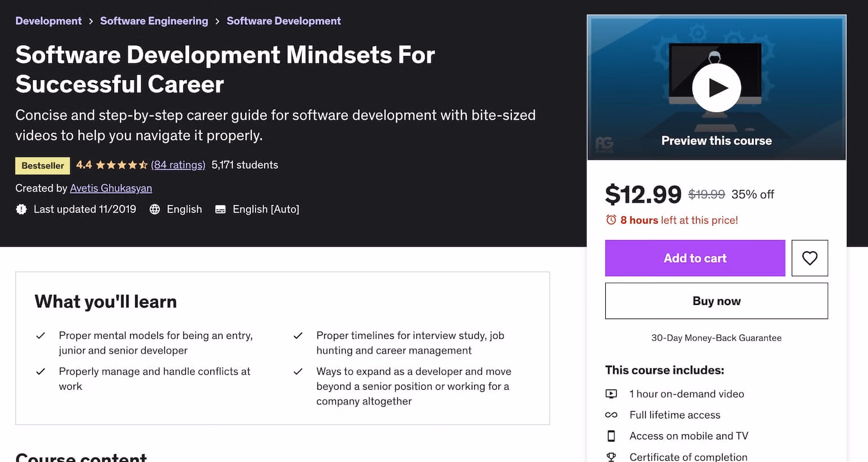Click the globe language icon
868x462 pixels.
pyautogui.click(x=155, y=210)
